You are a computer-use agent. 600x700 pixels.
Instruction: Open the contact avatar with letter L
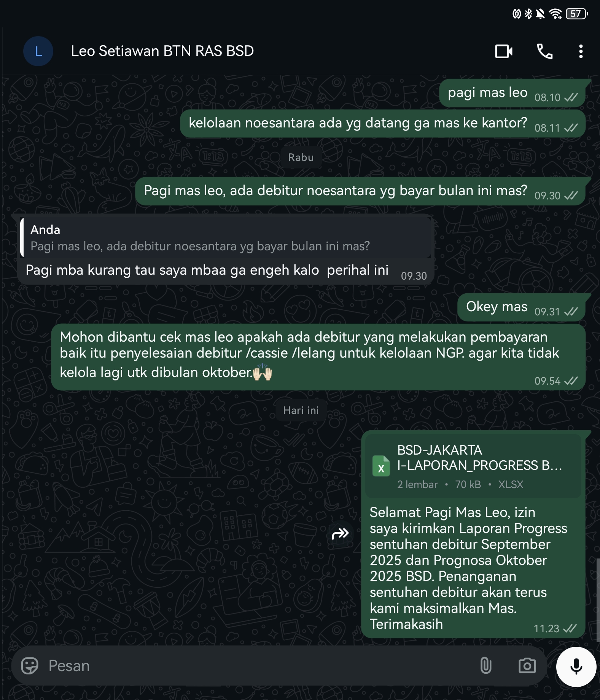38,51
